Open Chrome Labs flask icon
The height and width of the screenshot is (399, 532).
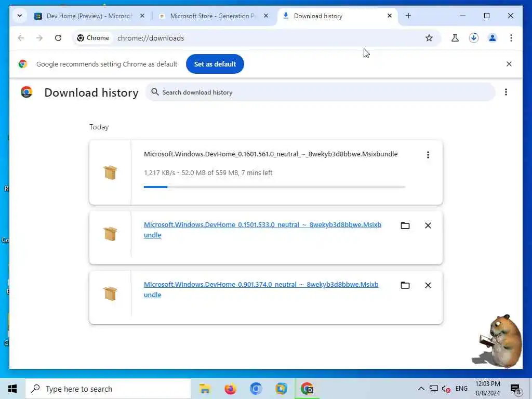pos(455,38)
